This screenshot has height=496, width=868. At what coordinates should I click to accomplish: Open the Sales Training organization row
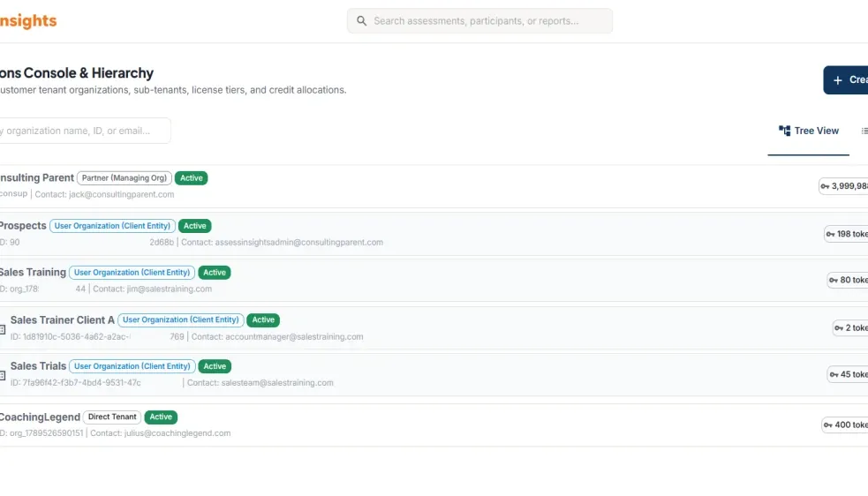(x=434, y=280)
